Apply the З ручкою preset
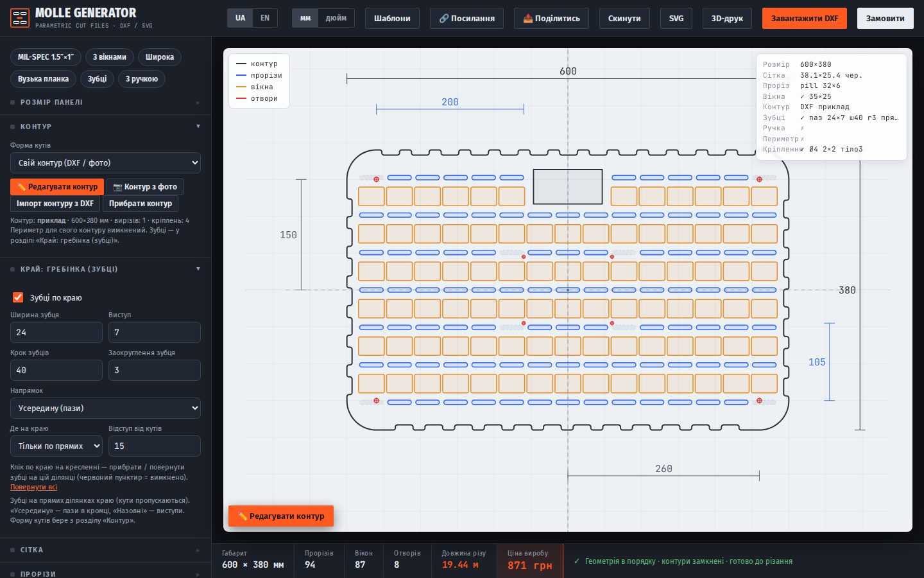This screenshot has height=578, width=924. (x=142, y=79)
